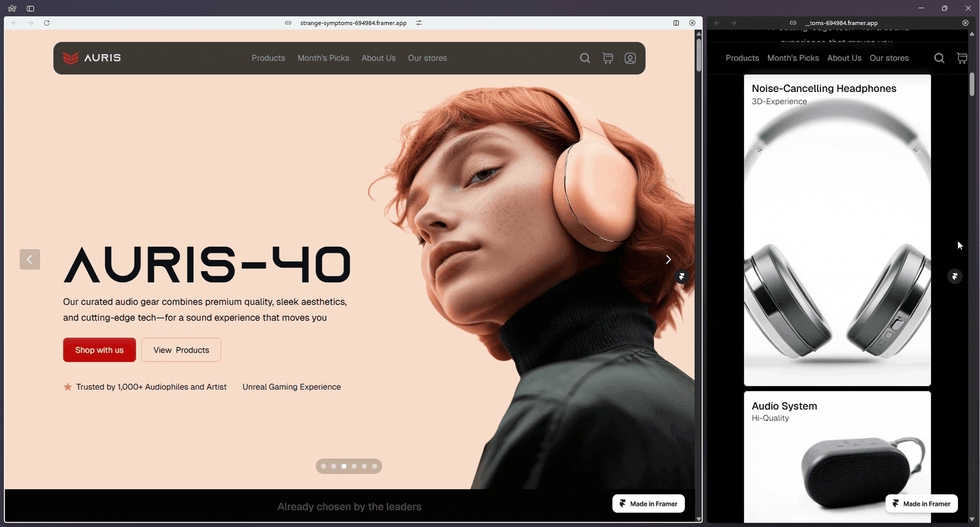Screen dimensions: 980x527
Task: Click 'Already chosen by the leaders' text
Action: click(x=349, y=507)
